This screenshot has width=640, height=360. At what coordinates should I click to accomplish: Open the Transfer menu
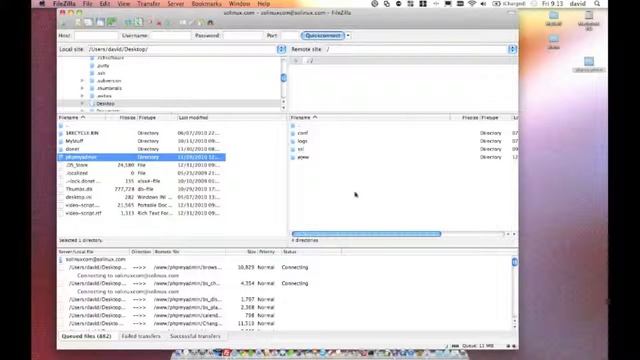click(x=149, y=4)
